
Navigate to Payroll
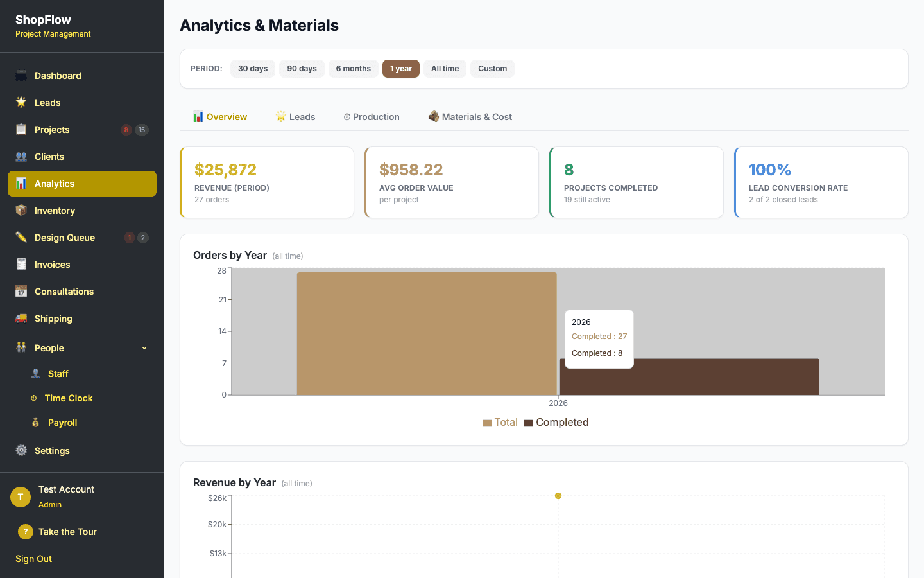pos(63,422)
